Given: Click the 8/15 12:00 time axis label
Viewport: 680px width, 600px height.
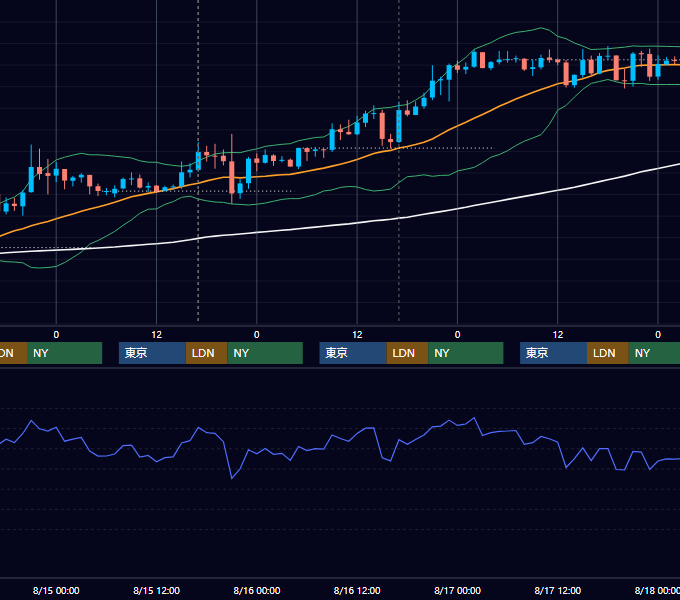Looking at the screenshot, I should click(157, 590).
